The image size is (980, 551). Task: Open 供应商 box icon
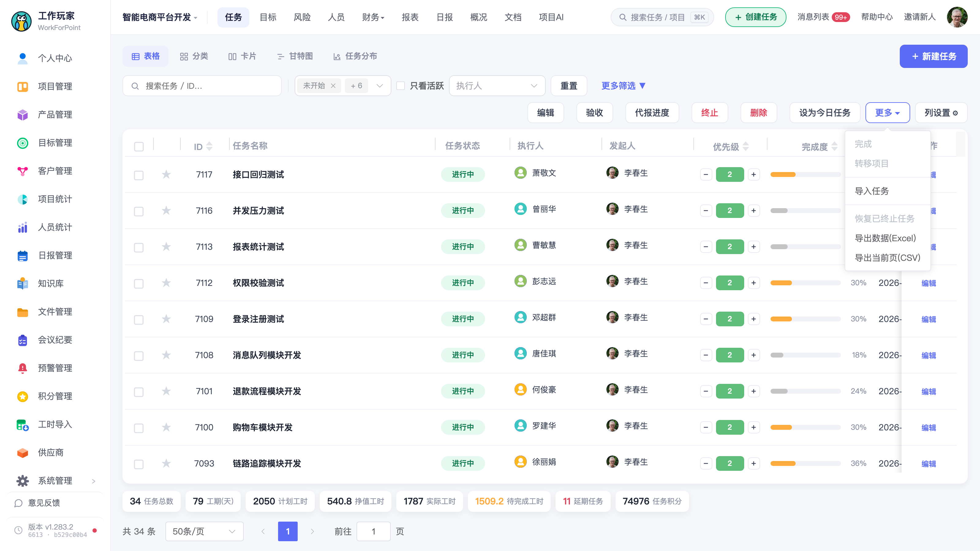pos(22,452)
